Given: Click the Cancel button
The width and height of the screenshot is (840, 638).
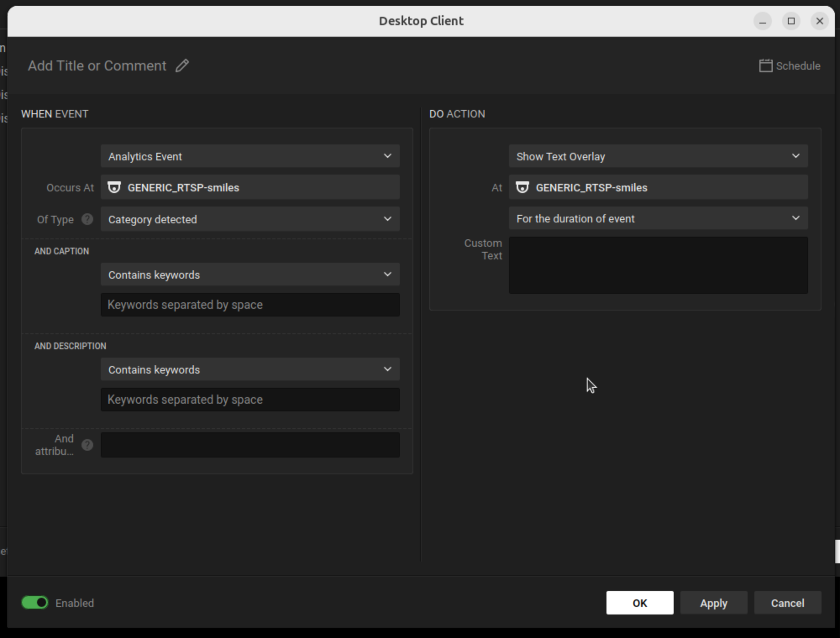Looking at the screenshot, I should click(x=787, y=603).
